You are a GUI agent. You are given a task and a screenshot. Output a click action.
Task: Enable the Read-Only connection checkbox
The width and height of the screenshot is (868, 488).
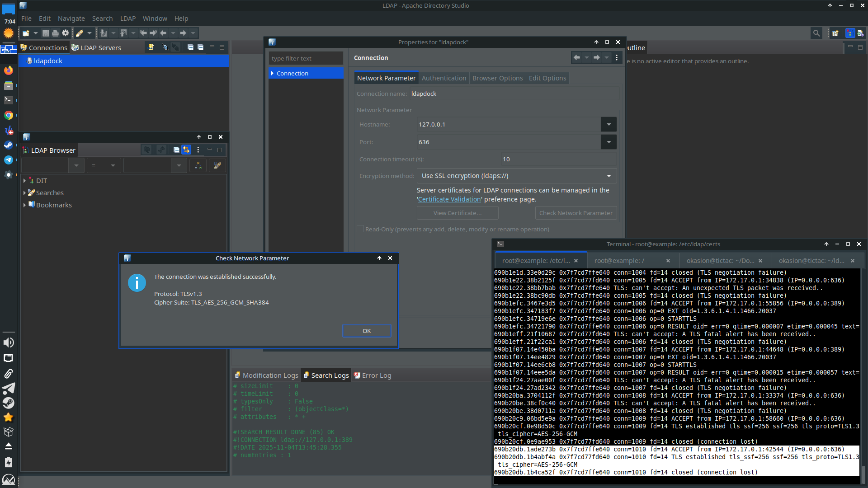(360, 229)
